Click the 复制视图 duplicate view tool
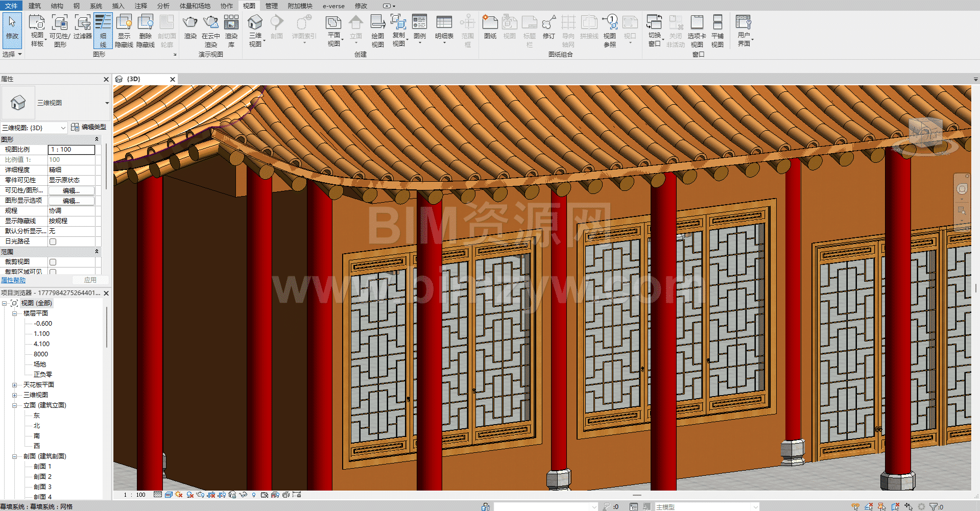This screenshot has height=511, width=980. [x=398, y=31]
